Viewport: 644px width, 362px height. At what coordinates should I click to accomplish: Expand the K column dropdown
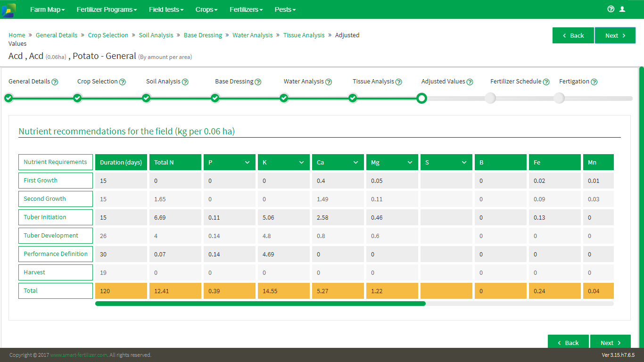[302, 163]
